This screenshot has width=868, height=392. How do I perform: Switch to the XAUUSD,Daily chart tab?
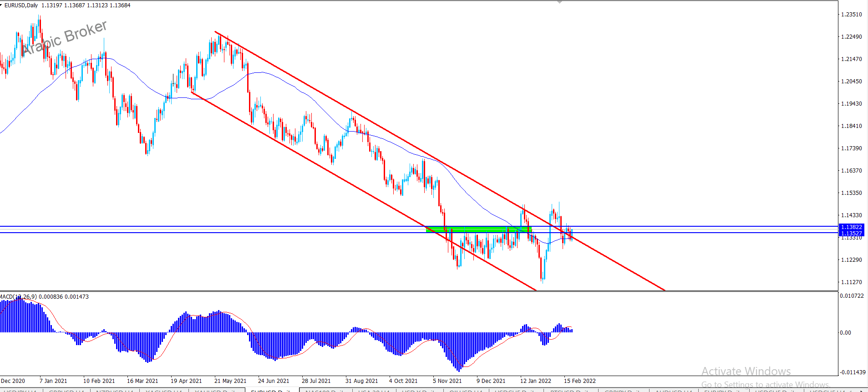click(216, 391)
